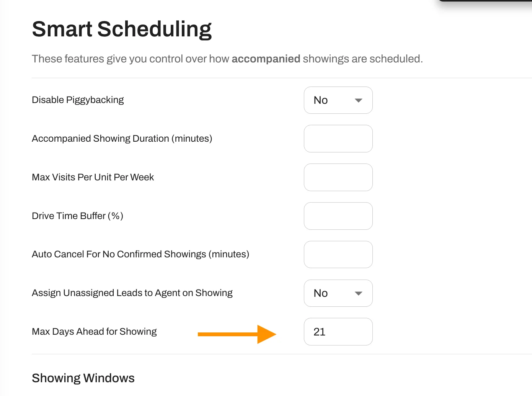Change the Disable Piggybacking setting from No

(338, 100)
